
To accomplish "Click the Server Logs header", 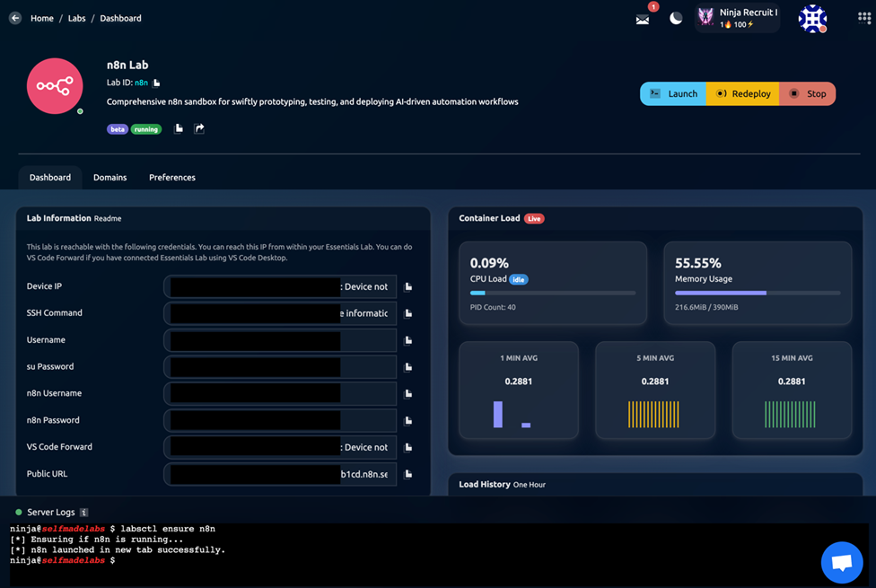I will coord(51,512).
